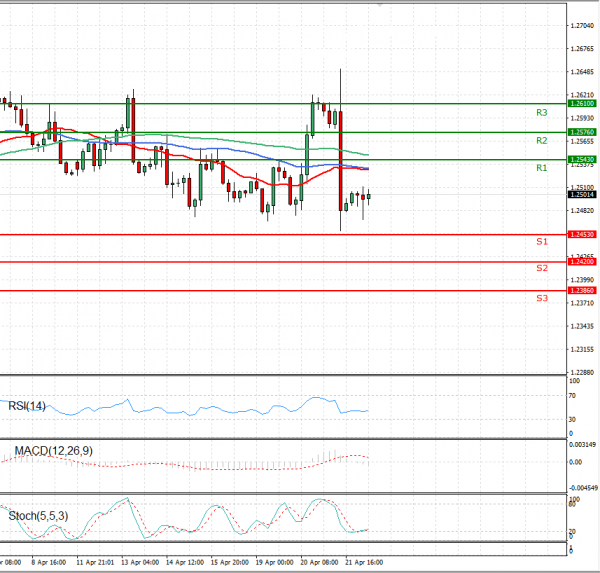Click the 8 Apr 16:00 time label
The width and height of the screenshot is (600, 573).
point(49,562)
